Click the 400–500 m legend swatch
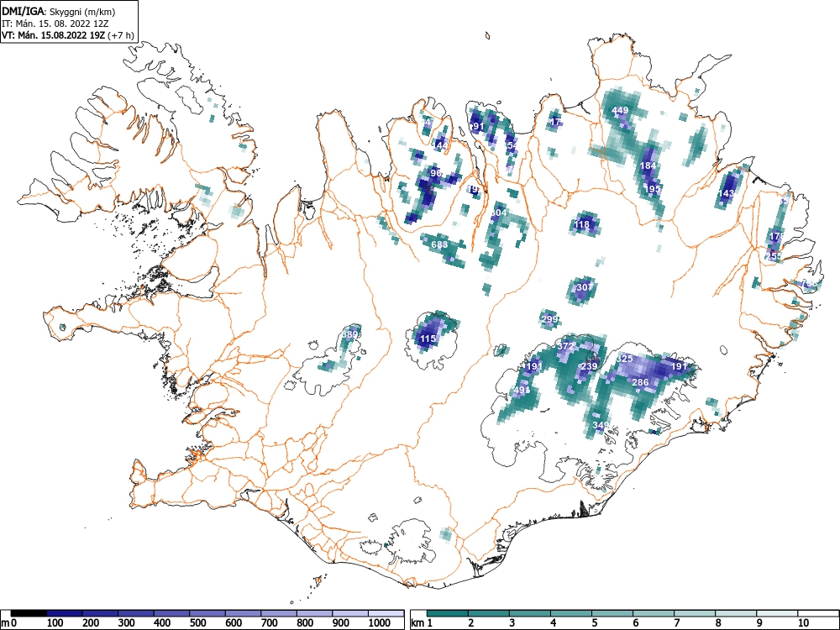Screen dimensions: 840x630 click(171, 613)
